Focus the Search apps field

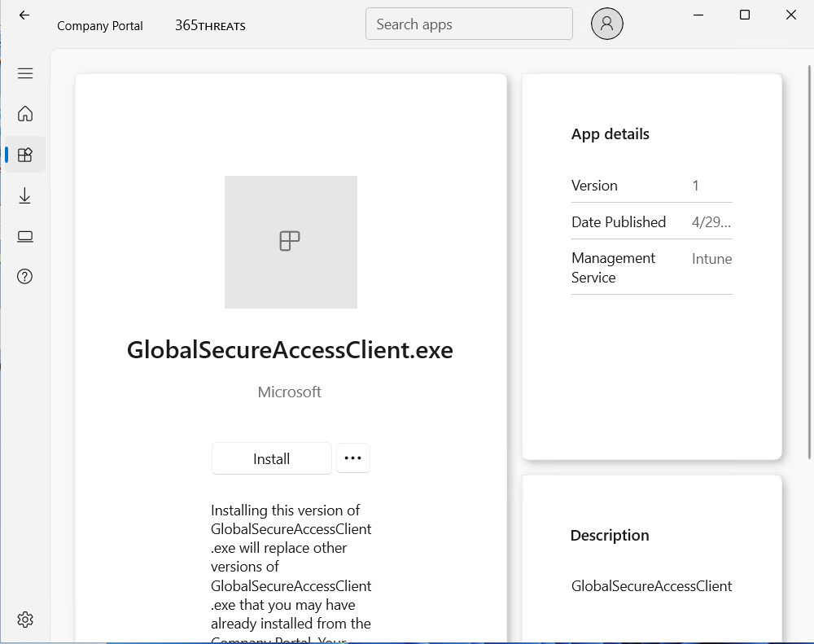pyautogui.click(x=469, y=24)
